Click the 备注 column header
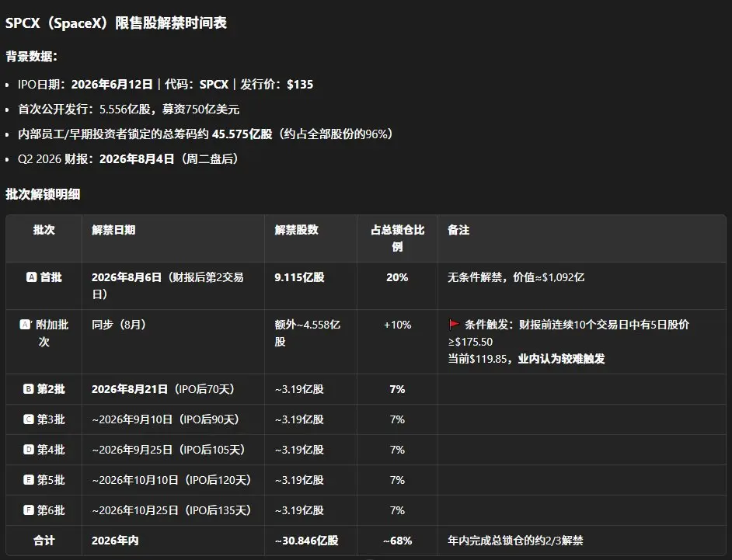Image resolution: width=732 pixels, height=560 pixels. click(458, 230)
